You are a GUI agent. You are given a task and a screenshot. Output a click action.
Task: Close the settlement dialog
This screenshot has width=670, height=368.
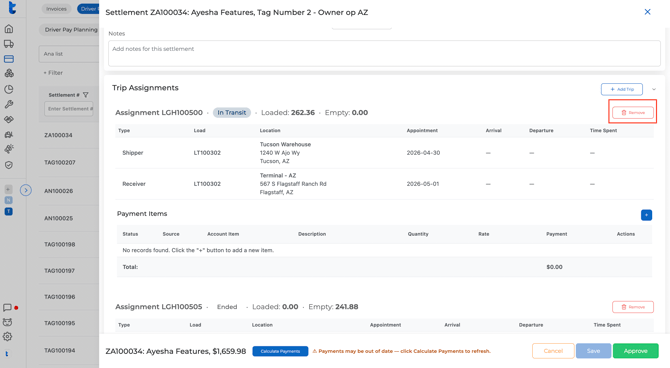pos(647,12)
